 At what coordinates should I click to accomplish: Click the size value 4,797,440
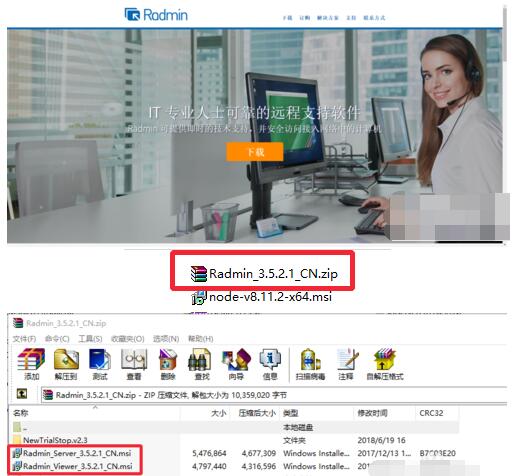[209, 466]
